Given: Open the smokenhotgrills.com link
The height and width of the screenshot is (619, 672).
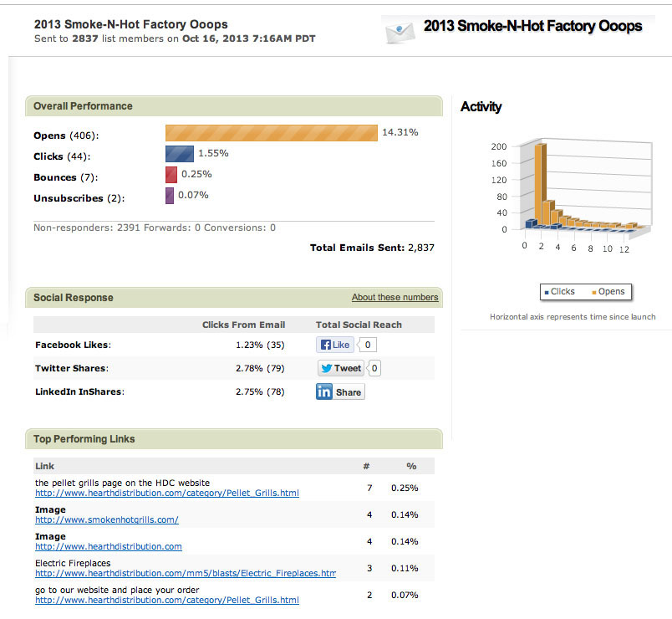Looking at the screenshot, I should (x=106, y=519).
